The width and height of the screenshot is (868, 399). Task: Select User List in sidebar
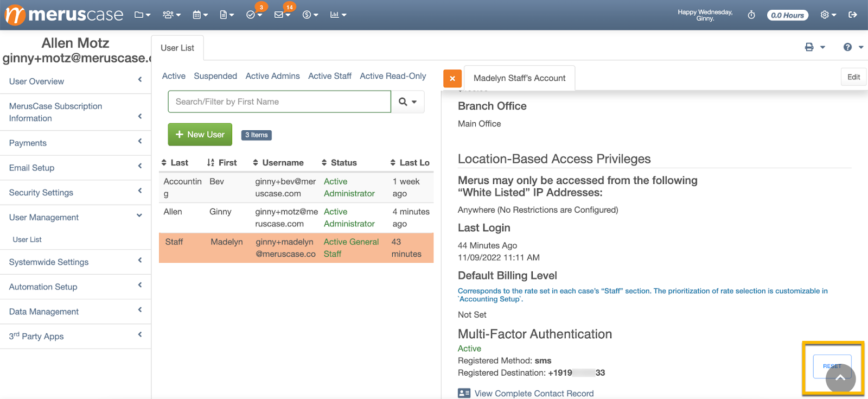pyautogui.click(x=27, y=239)
